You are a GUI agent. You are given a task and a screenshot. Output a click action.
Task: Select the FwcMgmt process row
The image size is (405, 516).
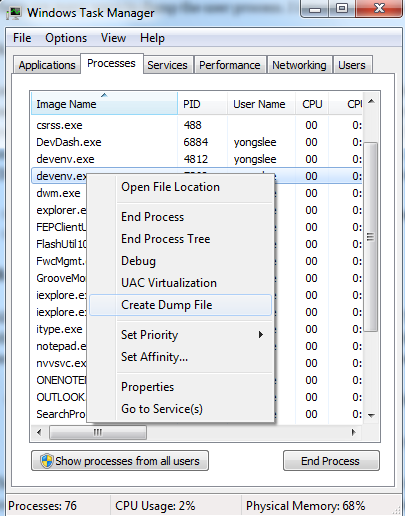[59, 261]
